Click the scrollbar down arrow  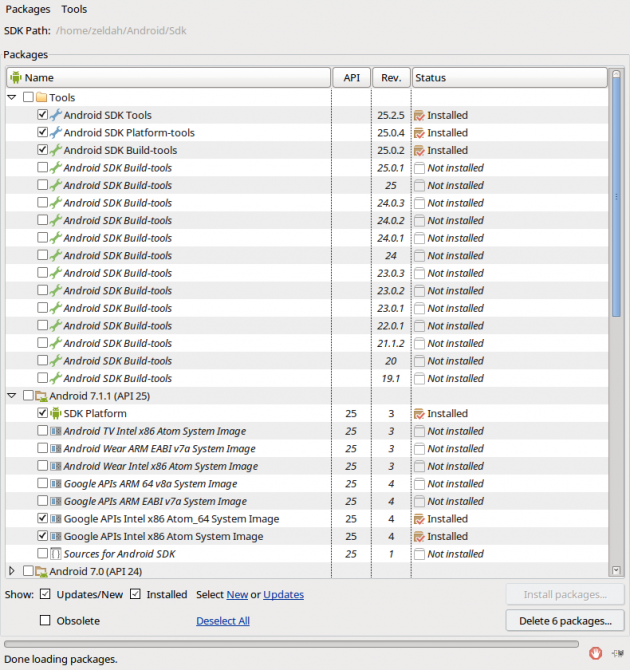point(616,570)
